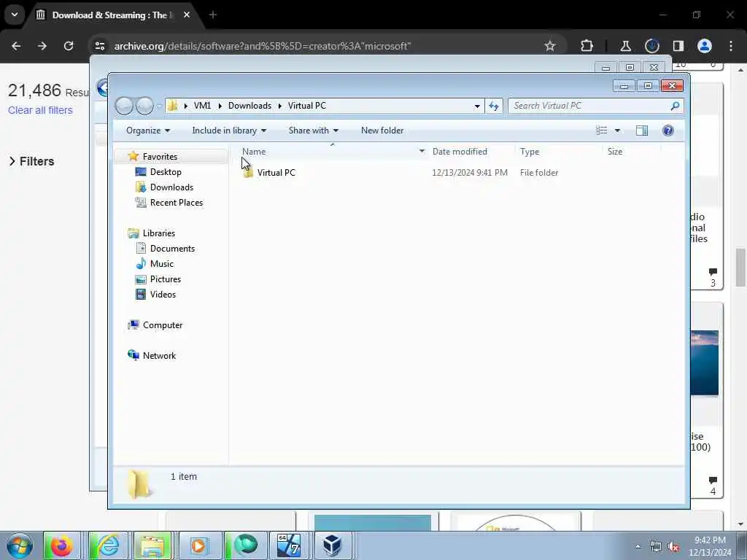The width and height of the screenshot is (747, 560).
Task: Click the Search Virtual PC field
Action: (589, 106)
